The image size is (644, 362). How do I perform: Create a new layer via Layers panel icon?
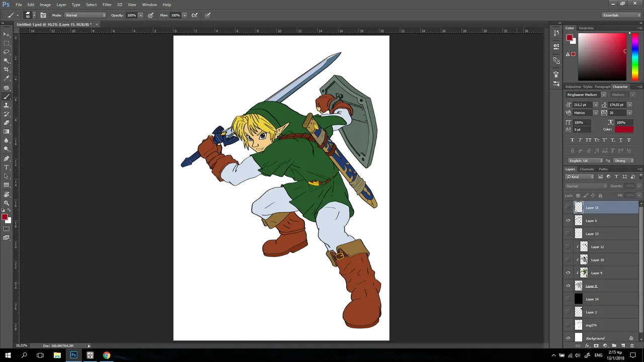(x=623, y=345)
